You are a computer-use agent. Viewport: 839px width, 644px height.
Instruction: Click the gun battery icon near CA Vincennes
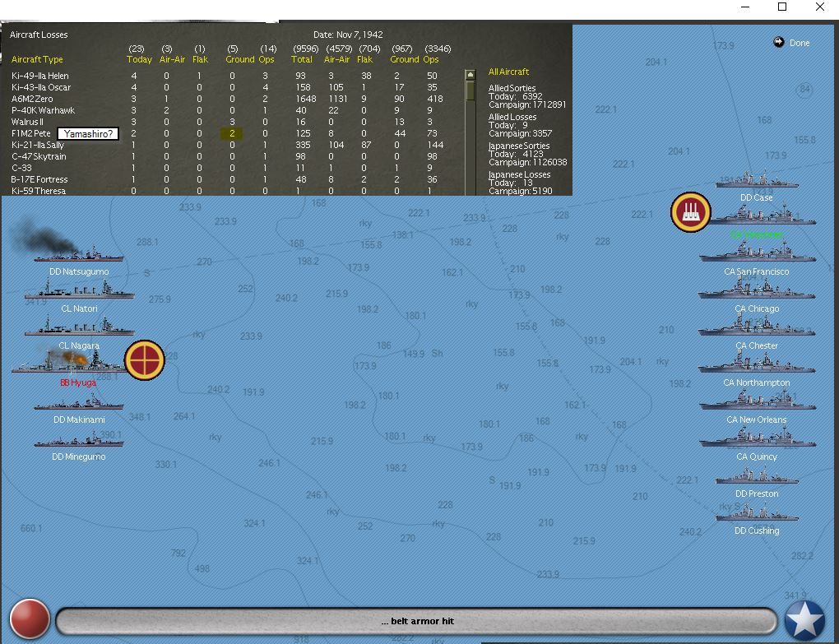coord(691,212)
